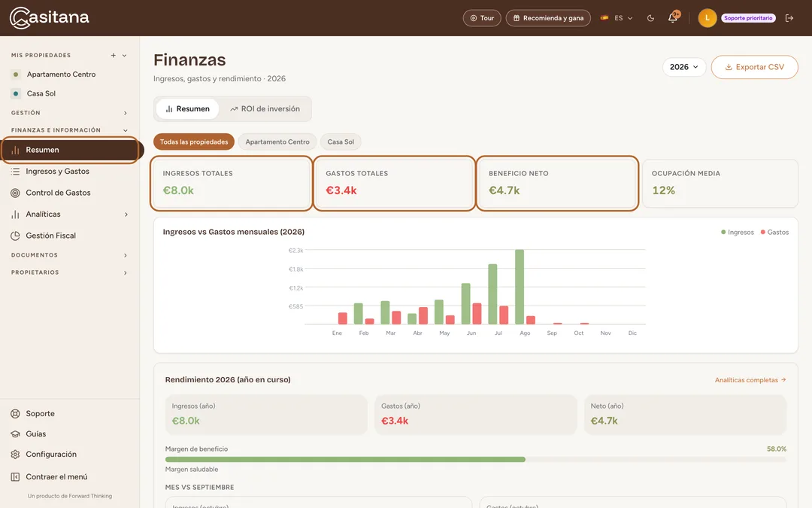This screenshot has height=508, width=812.
Task: Filter by Casa Sol chip
Action: point(341,142)
